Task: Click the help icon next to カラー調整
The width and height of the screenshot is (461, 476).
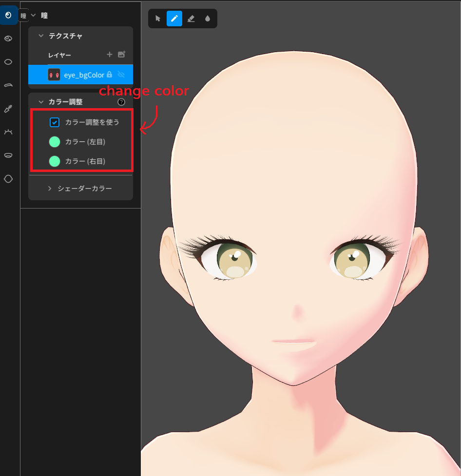Action: pyautogui.click(x=121, y=101)
